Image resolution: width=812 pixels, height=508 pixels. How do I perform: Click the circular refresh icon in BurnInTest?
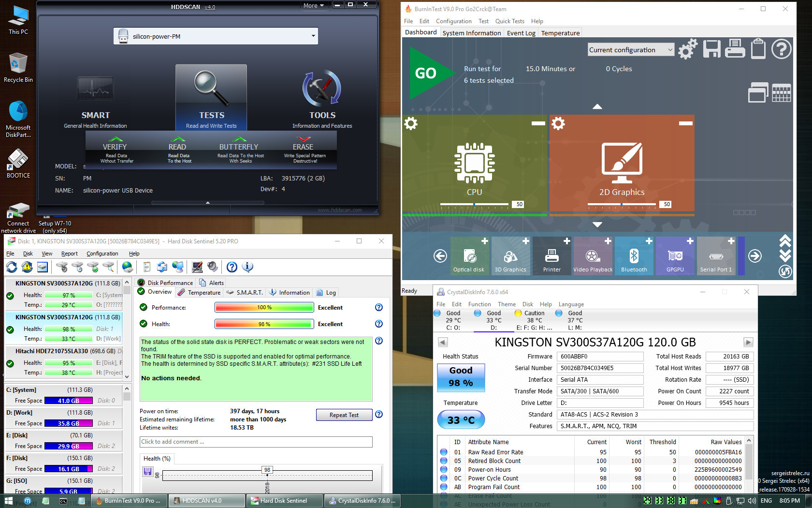785,271
